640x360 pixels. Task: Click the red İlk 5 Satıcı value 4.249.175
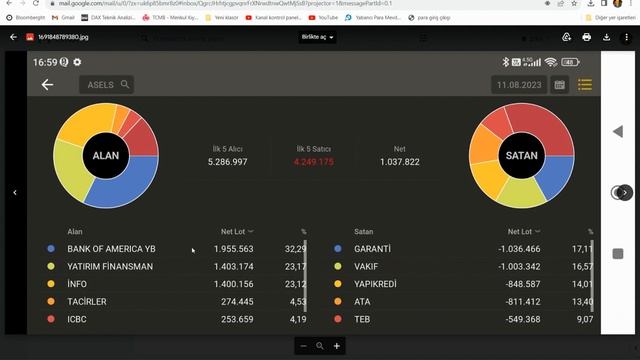[x=313, y=162]
